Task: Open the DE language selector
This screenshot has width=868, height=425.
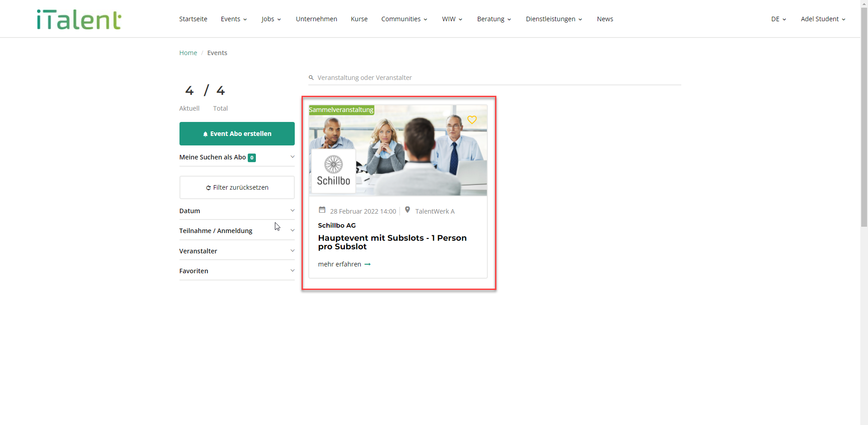Action: point(778,19)
